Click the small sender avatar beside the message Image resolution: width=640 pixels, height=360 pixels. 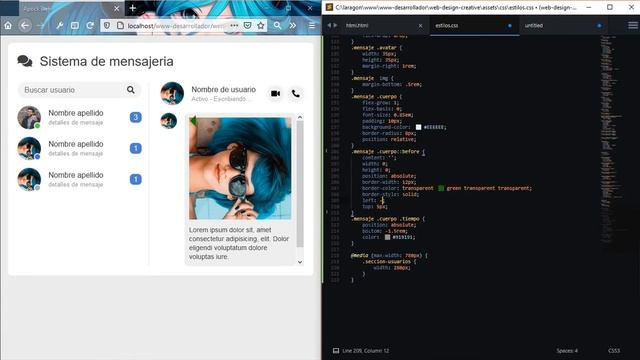pyautogui.click(x=169, y=121)
